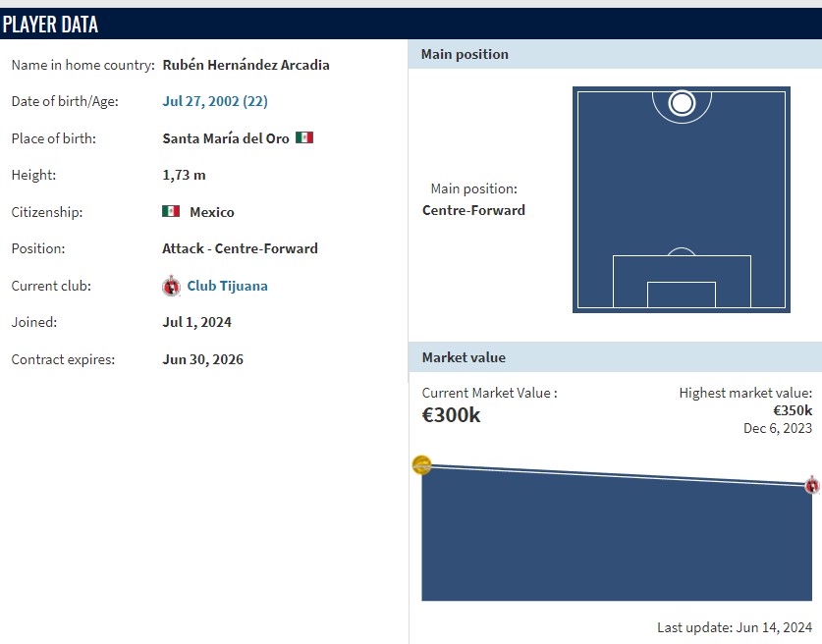Screen dimensions: 822x644
Task: Click the current market value €300k
Action: click(451, 415)
